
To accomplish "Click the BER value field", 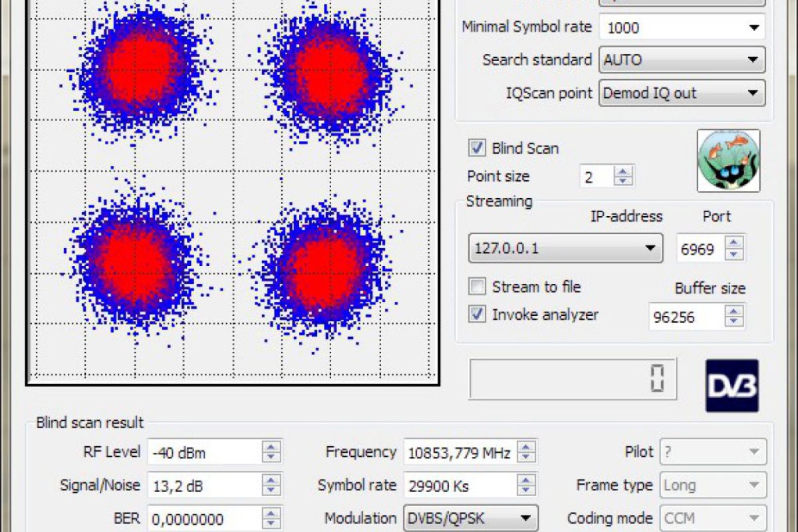I will pyautogui.click(x=203, y=519).
